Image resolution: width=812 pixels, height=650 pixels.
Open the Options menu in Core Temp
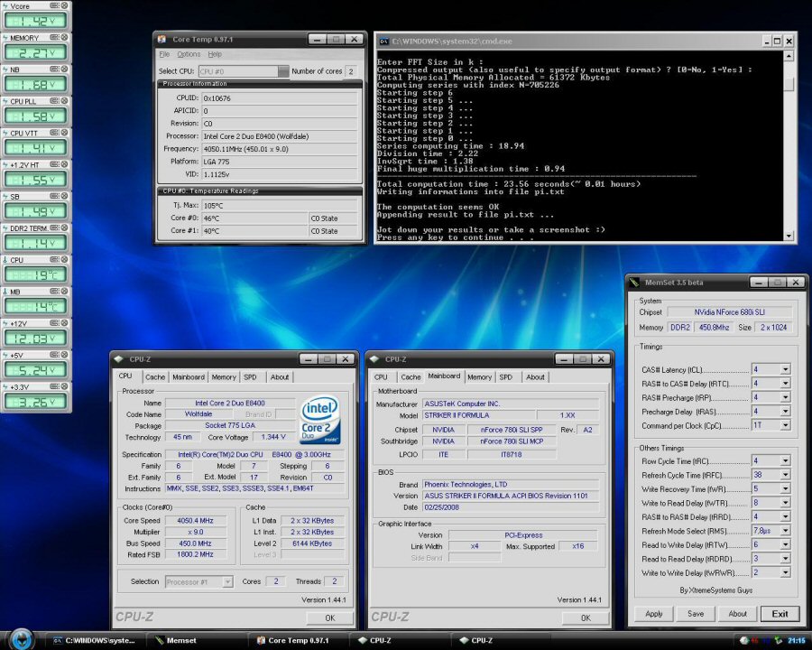189,54
